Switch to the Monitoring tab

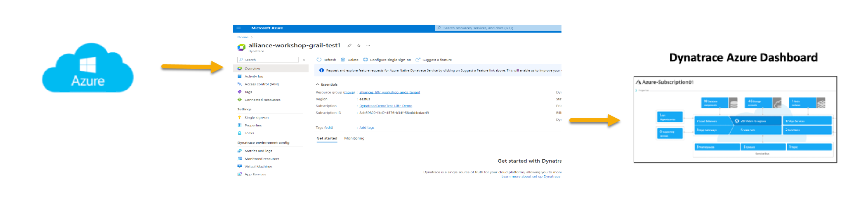[x=354, y=138]
